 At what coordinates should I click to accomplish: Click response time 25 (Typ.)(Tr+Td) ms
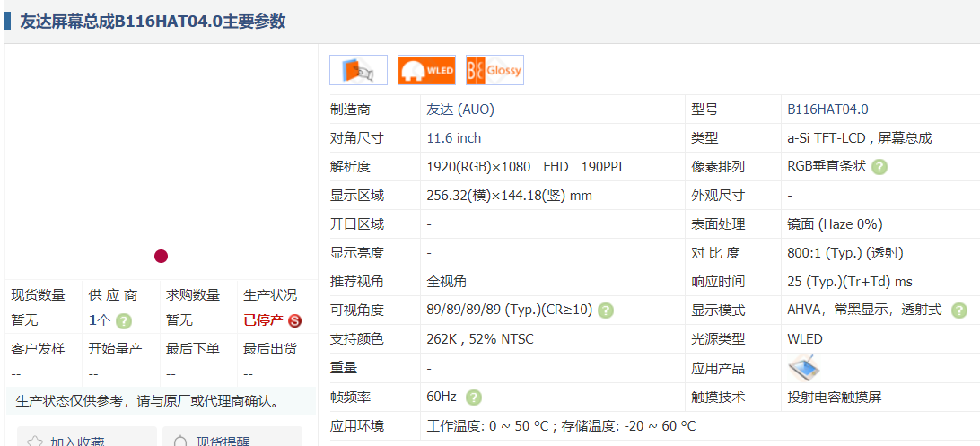click(850, 282)
